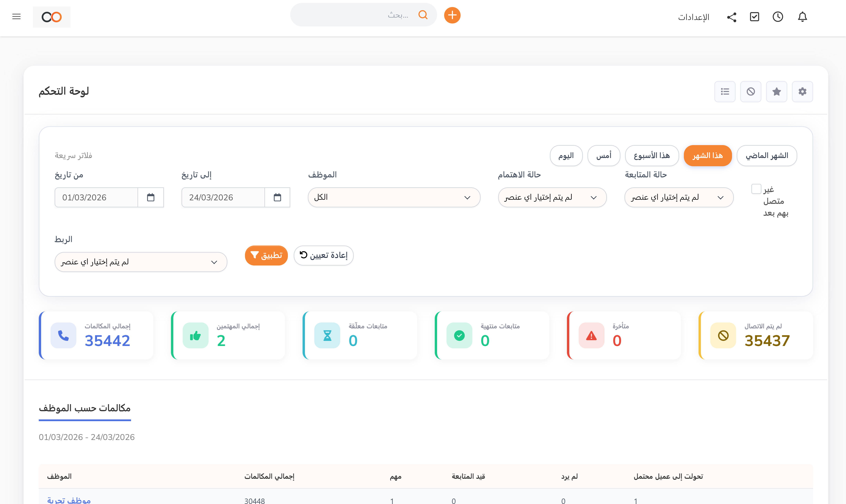This screenshot has width=846, height=504.
Task: Open the hamburger navigation menu
Action: pos(16,16)
